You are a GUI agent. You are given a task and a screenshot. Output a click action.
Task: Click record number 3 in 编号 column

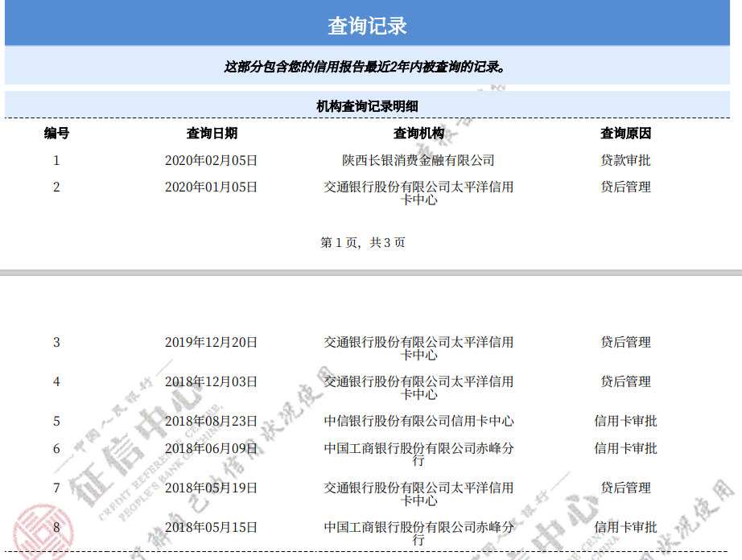tap(56, 342)
